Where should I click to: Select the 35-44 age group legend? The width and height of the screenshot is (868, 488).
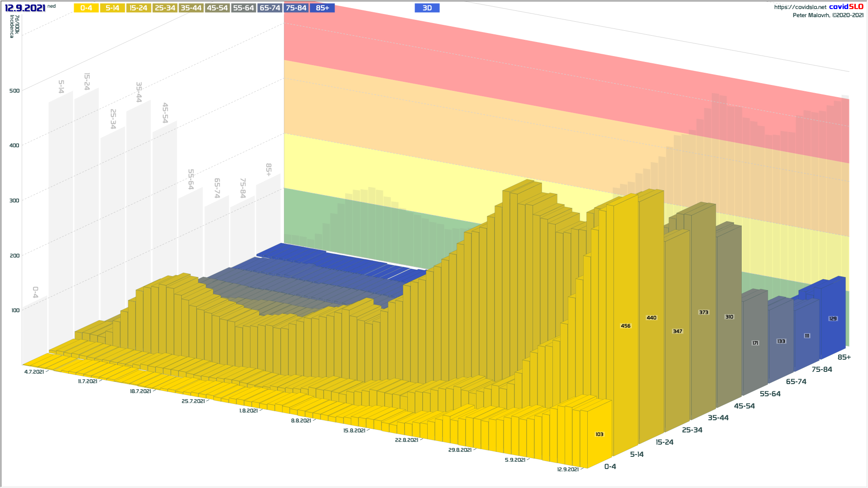tap(191, 8)
